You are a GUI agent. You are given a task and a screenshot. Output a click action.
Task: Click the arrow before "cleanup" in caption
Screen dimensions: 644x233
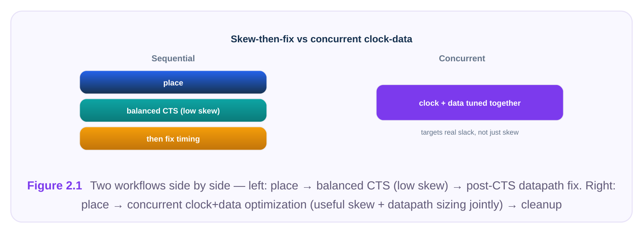[x=512, y=205]
